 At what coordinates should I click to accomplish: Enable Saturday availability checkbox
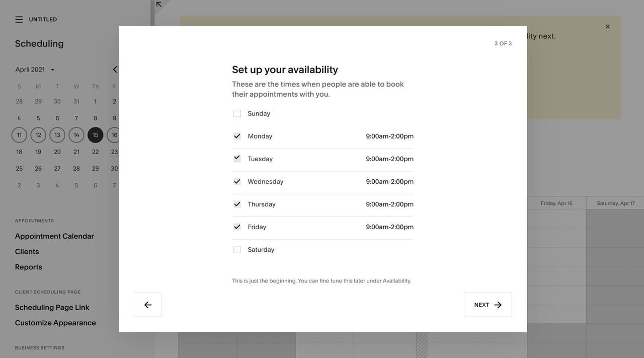237,249
